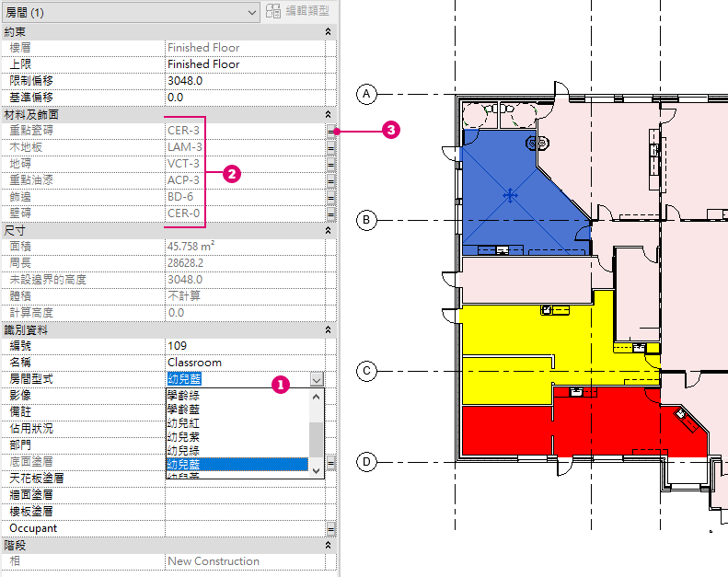Click the 牆面塗層 value field
This screenshot has height=577, width=728.
(245, 495)
